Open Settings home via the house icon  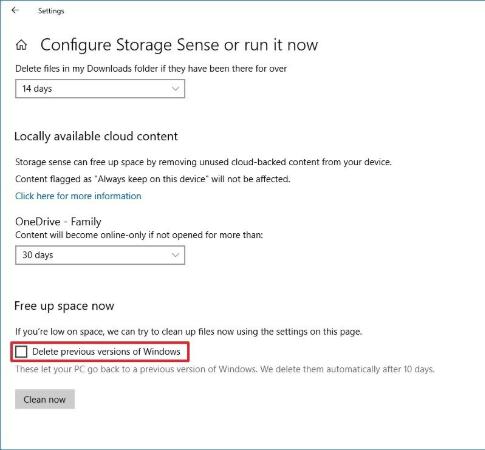point(21,45)
